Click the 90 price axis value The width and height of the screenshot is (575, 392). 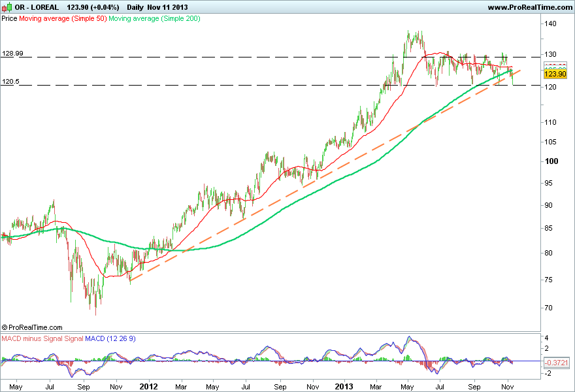(548, 205)
